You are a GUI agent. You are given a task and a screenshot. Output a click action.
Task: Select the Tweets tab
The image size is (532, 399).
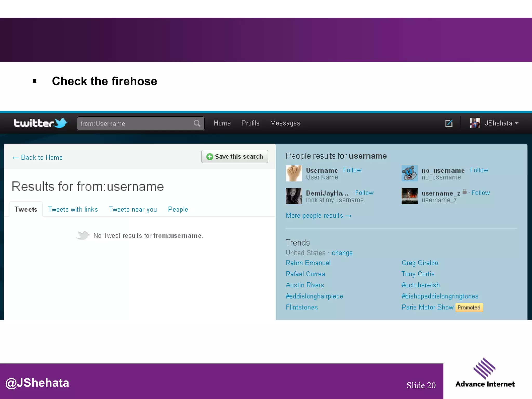point(26,209)
